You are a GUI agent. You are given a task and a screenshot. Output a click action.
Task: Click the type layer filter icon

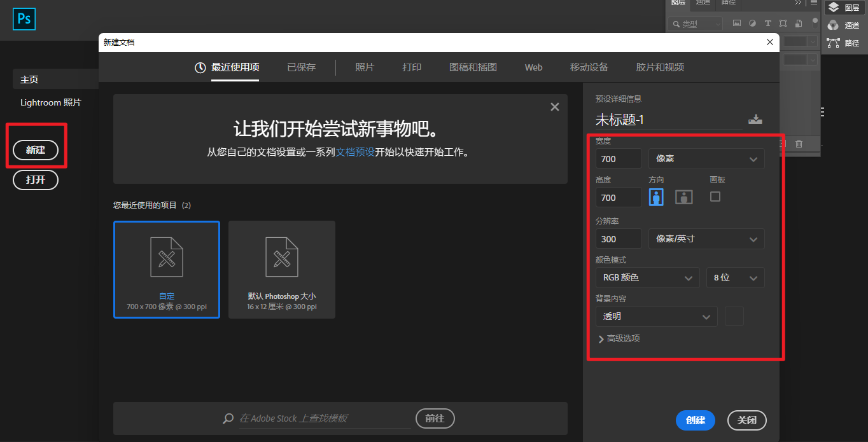click(x=767, y=24)
